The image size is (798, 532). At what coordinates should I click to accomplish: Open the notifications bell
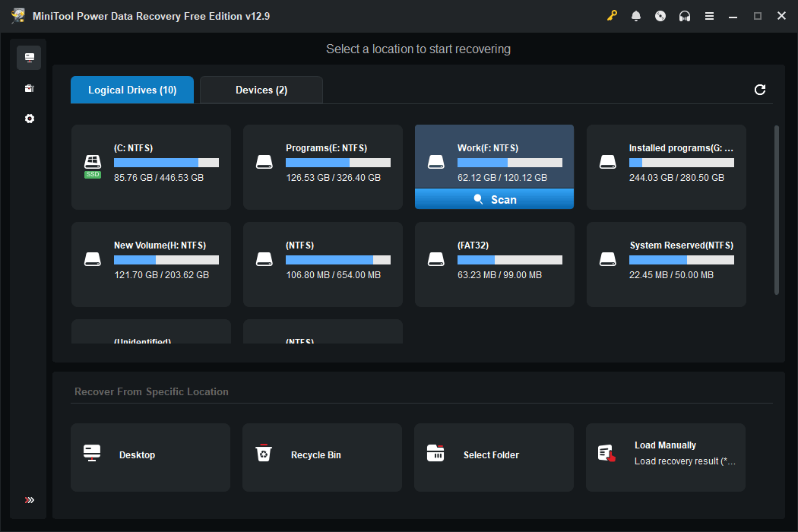(635, 16)
